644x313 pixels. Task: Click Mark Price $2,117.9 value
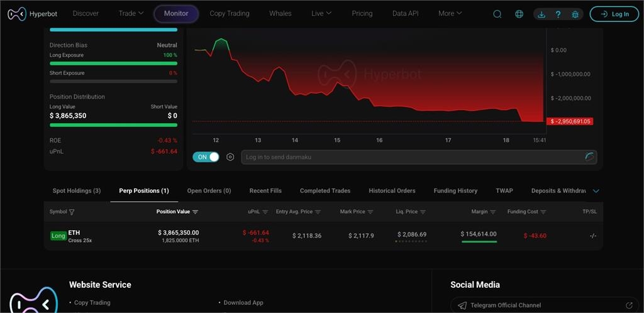361,236
